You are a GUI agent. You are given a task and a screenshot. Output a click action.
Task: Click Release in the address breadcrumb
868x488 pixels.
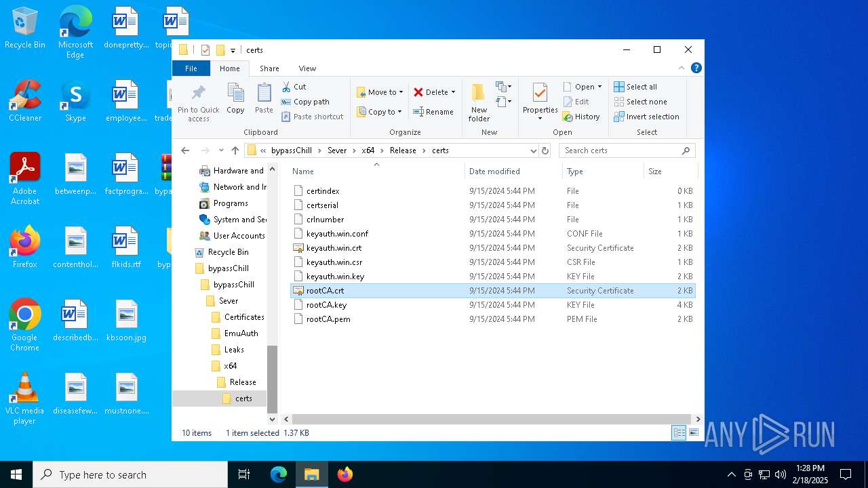pos(403,150)
